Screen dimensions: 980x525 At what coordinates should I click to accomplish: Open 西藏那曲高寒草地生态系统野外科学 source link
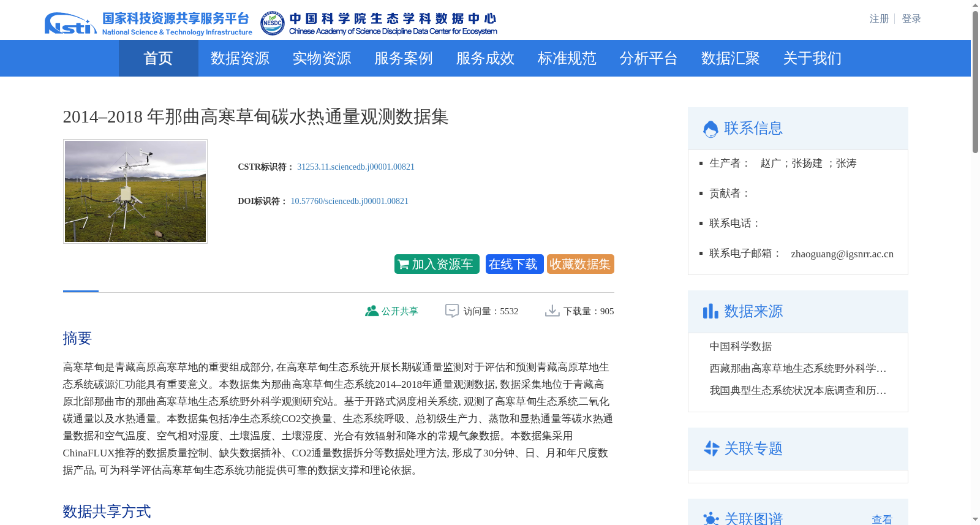click(798, 368)
